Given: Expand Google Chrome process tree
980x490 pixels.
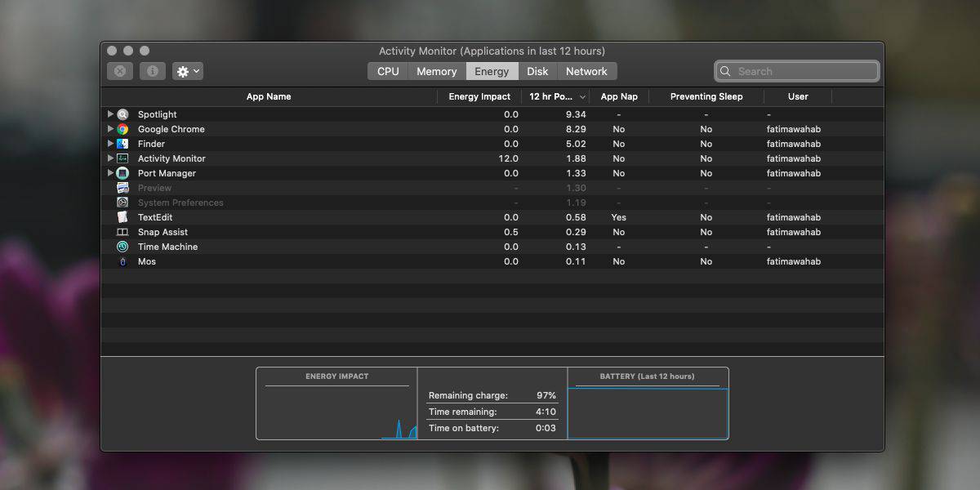Looking at the screenshot, I should point(110,129).
